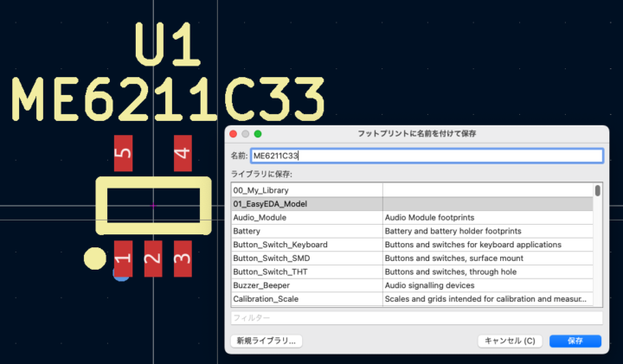Screen dimensions: 623x364
Task: Select the Audio_Module library row
Action: 306,218
